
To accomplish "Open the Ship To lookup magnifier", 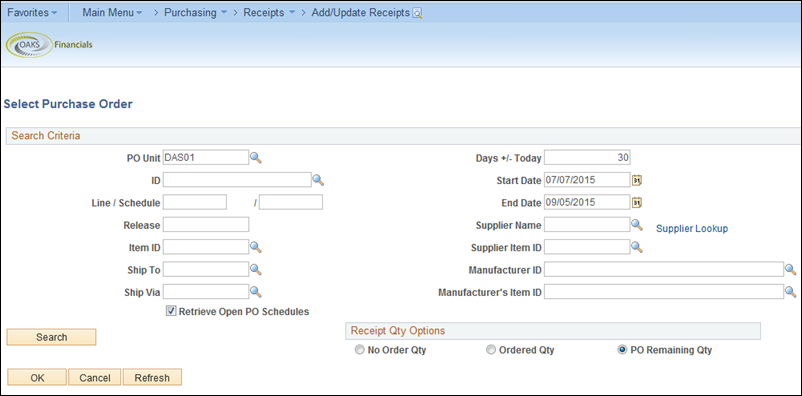I will pyautogui.click(x=256, y=270).
